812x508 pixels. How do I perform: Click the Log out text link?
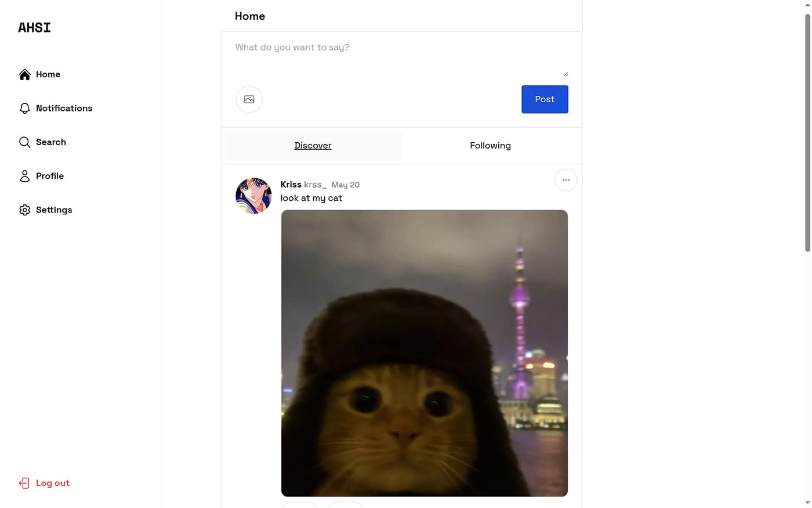pyautogui.click(x=53, y=483)
